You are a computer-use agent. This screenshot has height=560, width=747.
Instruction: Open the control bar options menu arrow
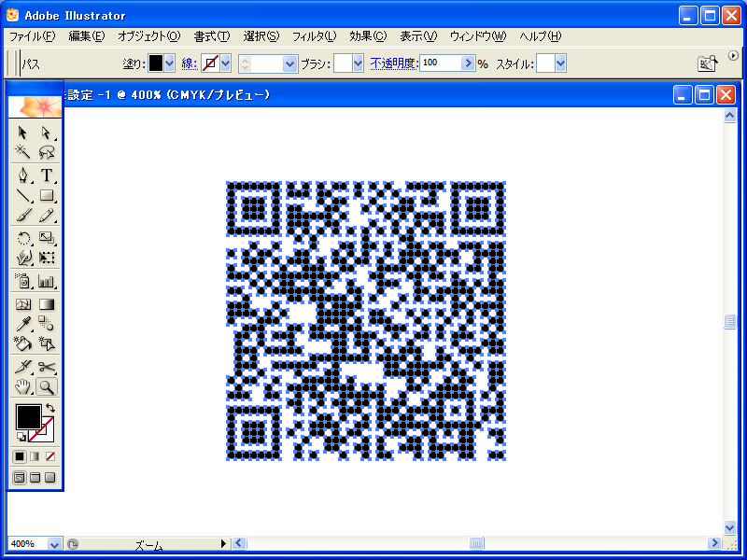coord(733,55)
